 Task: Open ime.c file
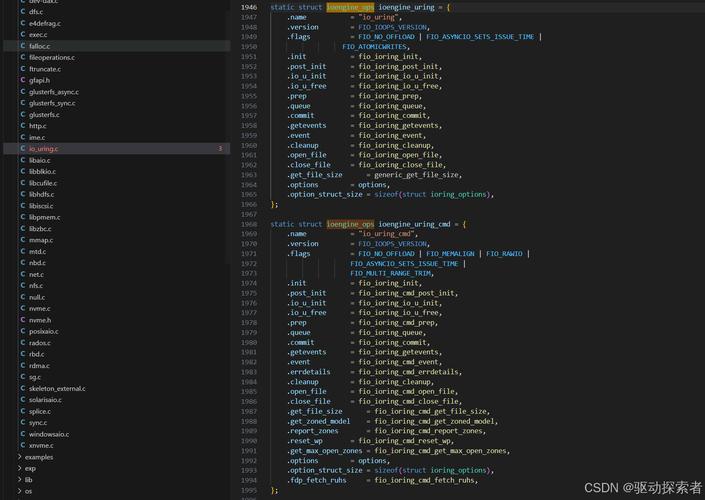37,138
